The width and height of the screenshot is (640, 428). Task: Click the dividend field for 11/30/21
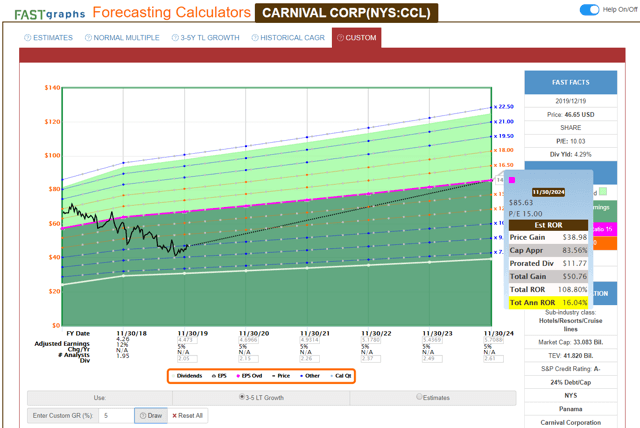[x=310, y=359]
